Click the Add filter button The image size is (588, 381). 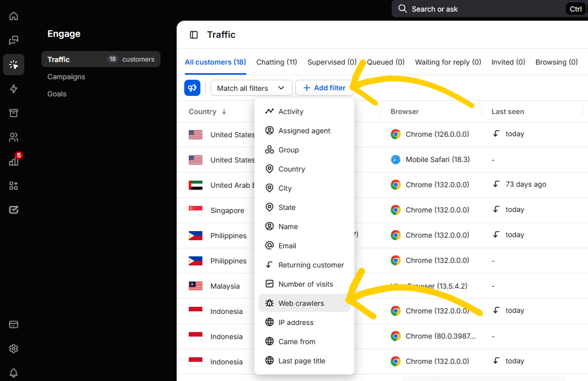tap(324, 88)
